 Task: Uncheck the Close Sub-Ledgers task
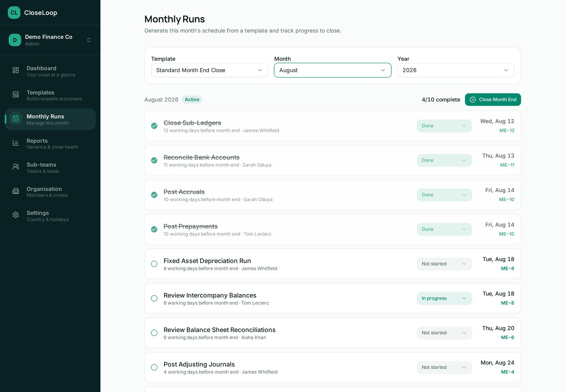154,126
